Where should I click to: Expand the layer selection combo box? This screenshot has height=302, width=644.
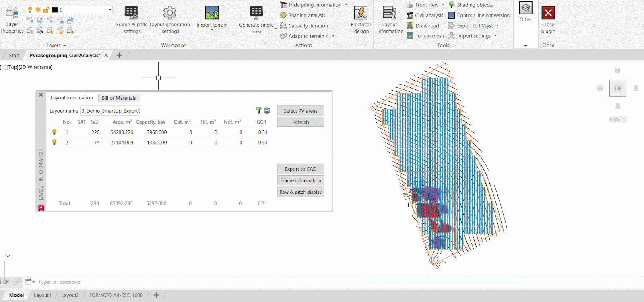tap(110, 10)
